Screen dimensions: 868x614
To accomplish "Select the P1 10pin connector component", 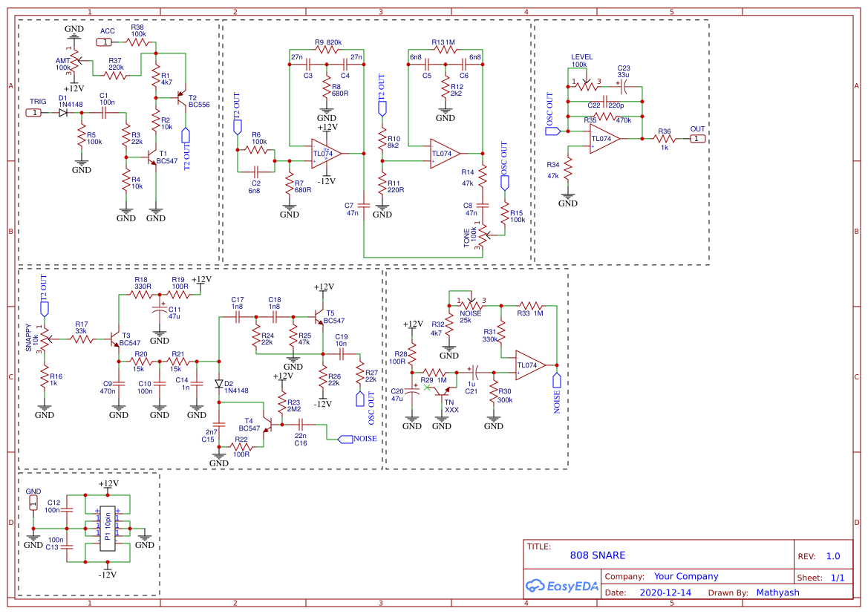I will [108, 529].
